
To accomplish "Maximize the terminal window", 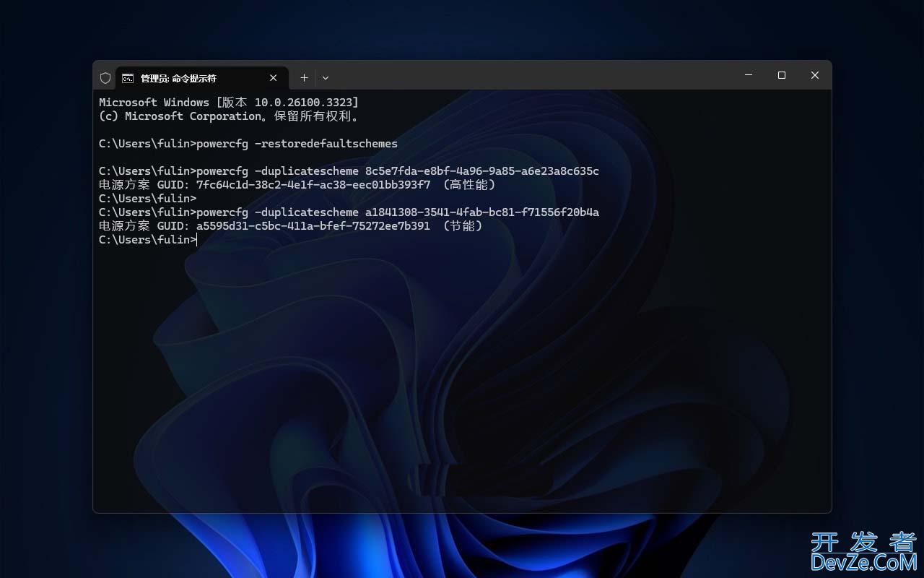I will click(782, 75).
